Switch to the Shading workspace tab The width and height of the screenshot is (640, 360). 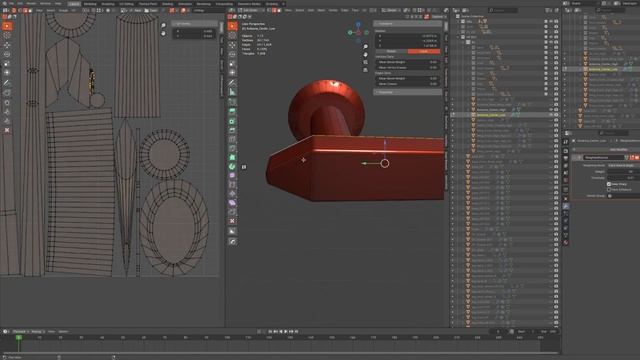168,4
